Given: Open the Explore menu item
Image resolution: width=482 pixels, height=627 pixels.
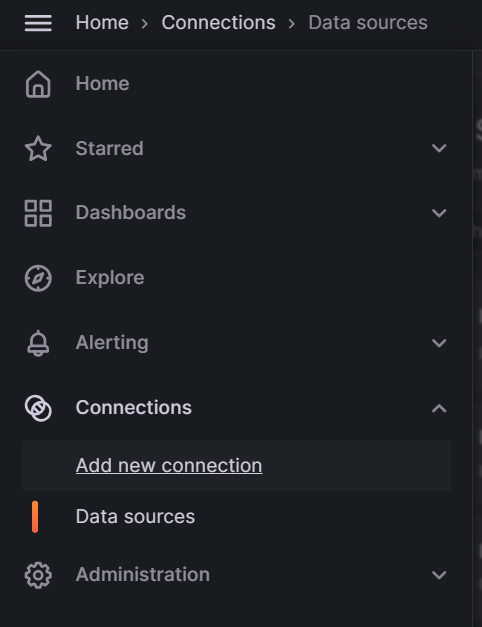Looking at the screenshot, I should [x=110, y=278].
